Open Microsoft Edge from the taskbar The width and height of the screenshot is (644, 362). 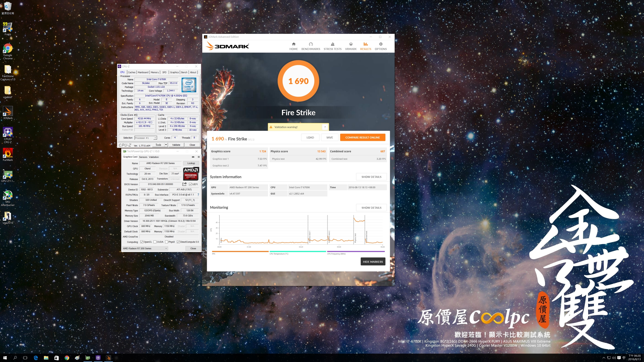coord(36,358)
